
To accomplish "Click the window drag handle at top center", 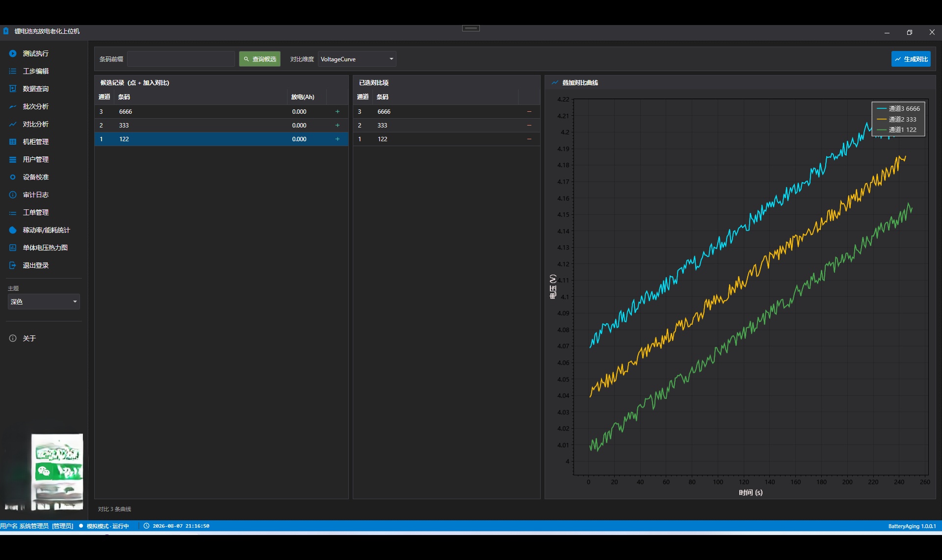I will (x=471, y=28).
